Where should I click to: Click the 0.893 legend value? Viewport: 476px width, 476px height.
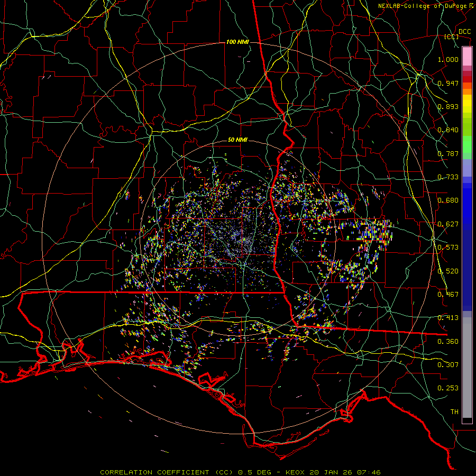[448, 106]
